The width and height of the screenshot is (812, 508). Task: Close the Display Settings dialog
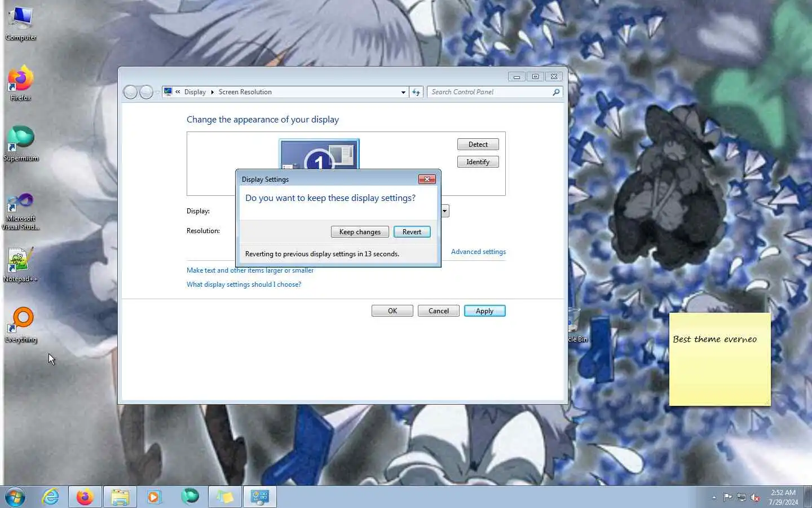tap(427, 179)
